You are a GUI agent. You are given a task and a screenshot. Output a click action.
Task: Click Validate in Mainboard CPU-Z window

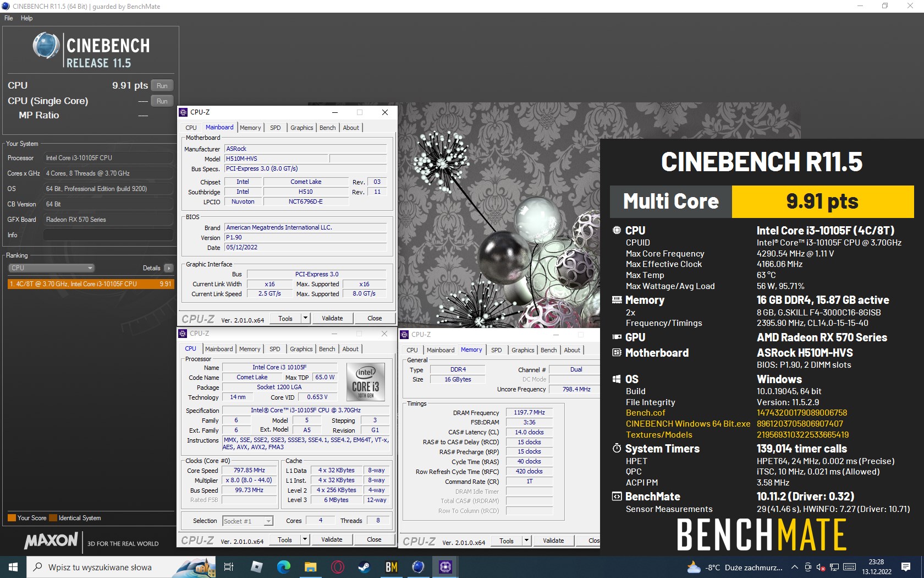[332, 318]
